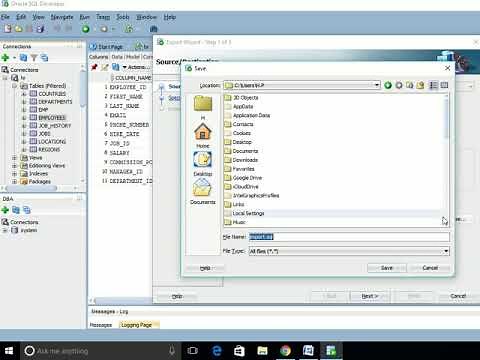This screenshot has height=360, width=480.
Task: Open the Location dropdown in Save dialog
Action: click(x=377, y=85)
